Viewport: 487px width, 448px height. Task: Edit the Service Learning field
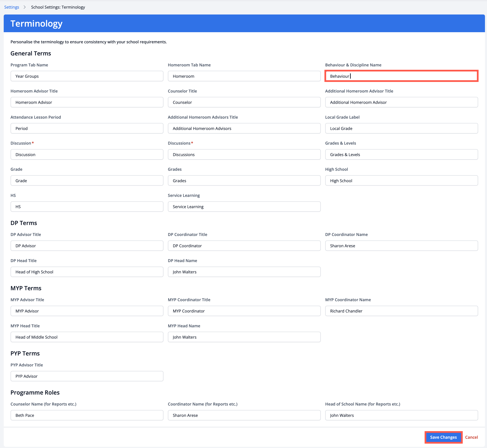(244, 206)
